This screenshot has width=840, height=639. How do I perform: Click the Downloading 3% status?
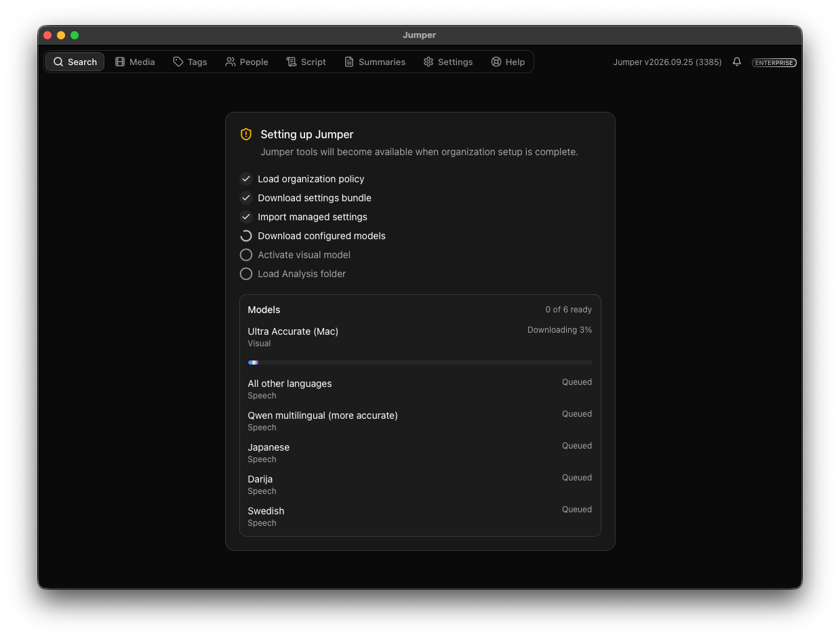559,330
